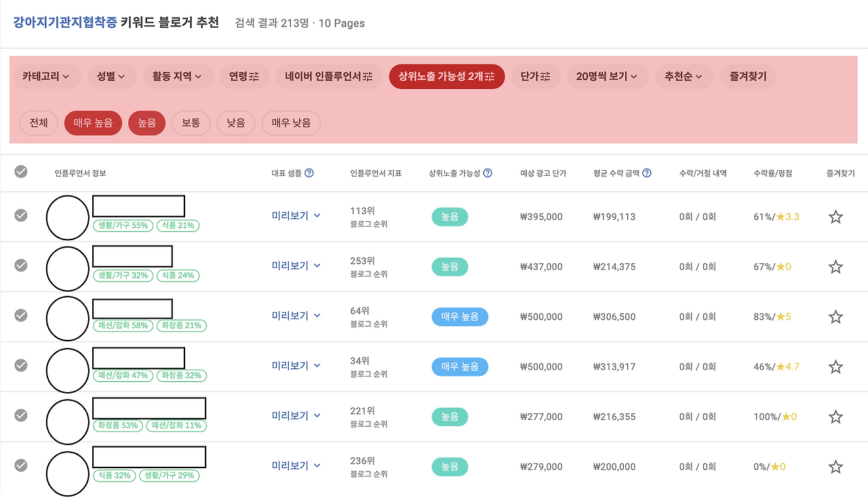Open the 추천순 sort dropdown
The image size is (868, 500).
(683, 77)
